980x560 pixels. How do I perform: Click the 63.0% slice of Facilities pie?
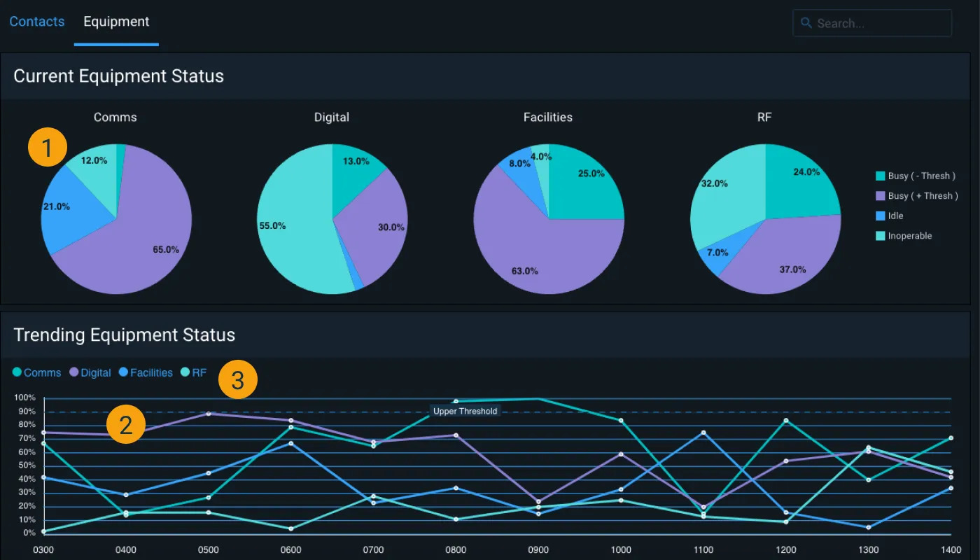[532, 259]
